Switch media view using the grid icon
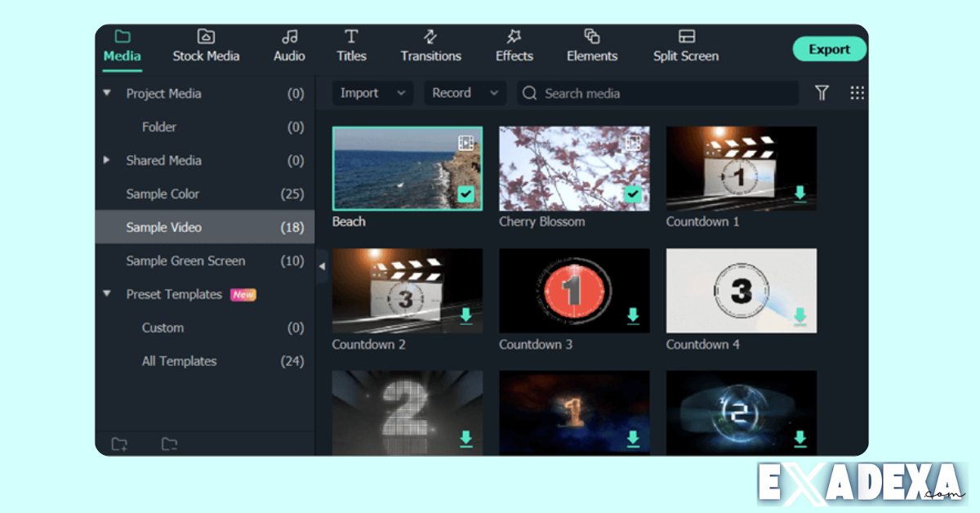The height and width of the screenshot is (513, 980). tap(857, 93)
